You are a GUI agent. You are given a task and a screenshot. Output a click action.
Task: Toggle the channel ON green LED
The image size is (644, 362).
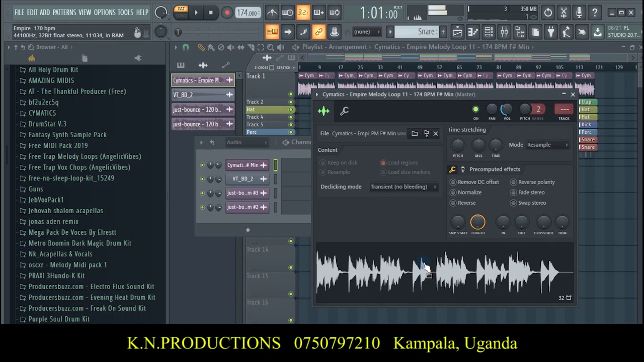[x=475, y=109]
